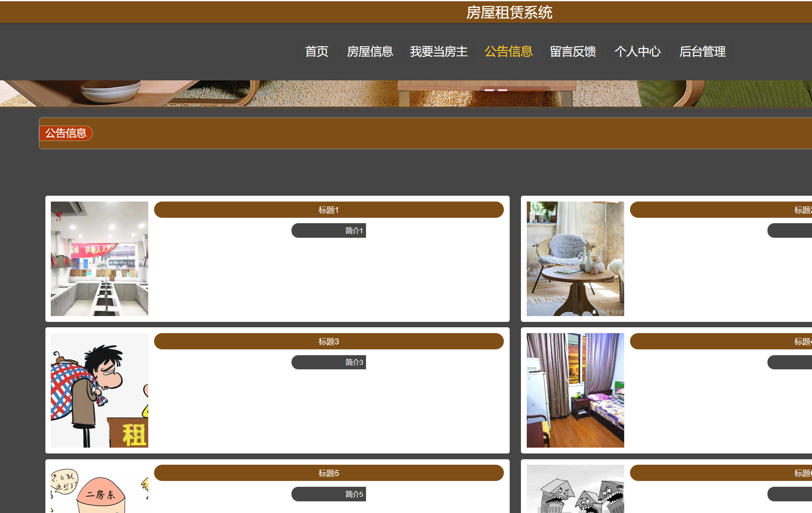Screen dimensions: 812x513
Task: Open announcement titled 标题5
Action: [329, 473]
